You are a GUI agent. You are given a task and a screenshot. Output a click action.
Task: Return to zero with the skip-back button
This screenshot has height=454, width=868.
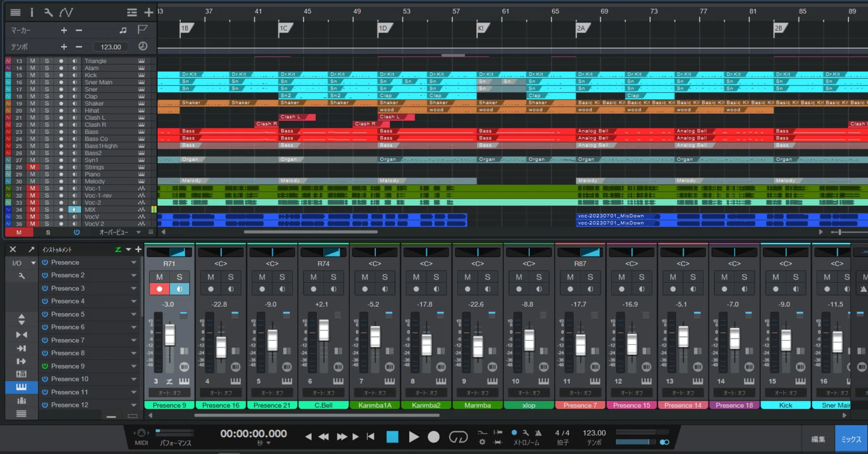click(371, 437)
